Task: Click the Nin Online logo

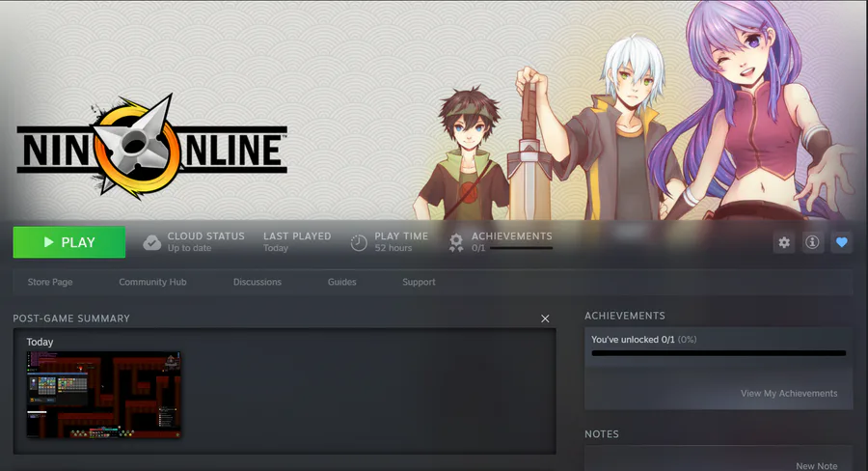Action: (x=152, y=148)
